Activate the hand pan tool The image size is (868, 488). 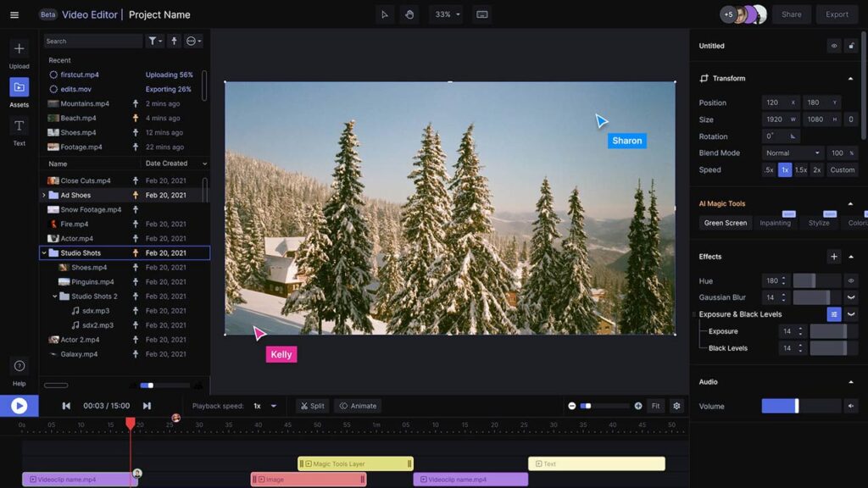tap(409, 14)
